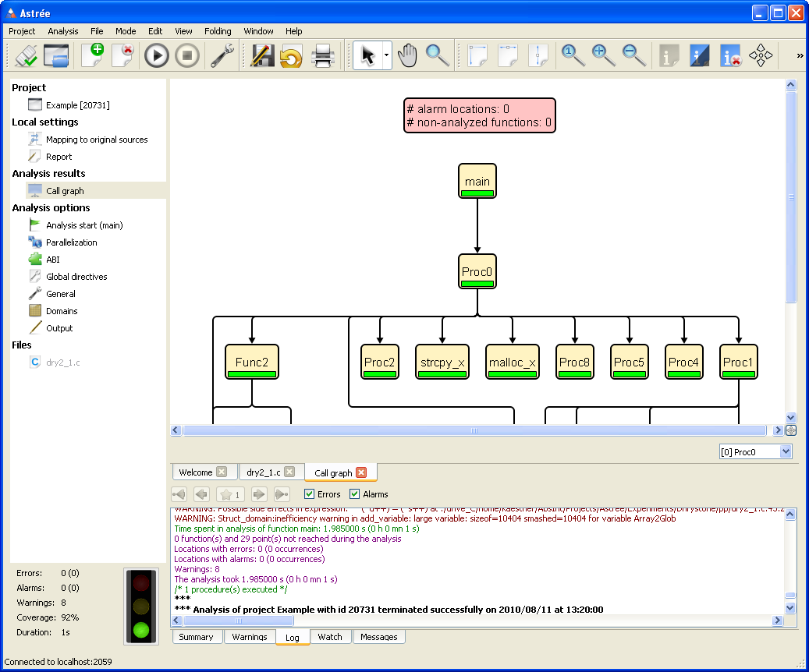Click the printer icon

(x=323, y=55)
